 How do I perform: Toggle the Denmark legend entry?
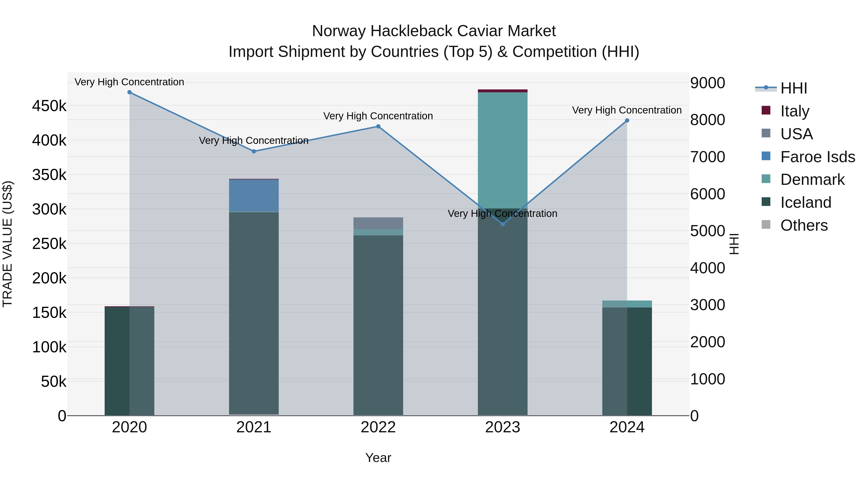[803, 180]
